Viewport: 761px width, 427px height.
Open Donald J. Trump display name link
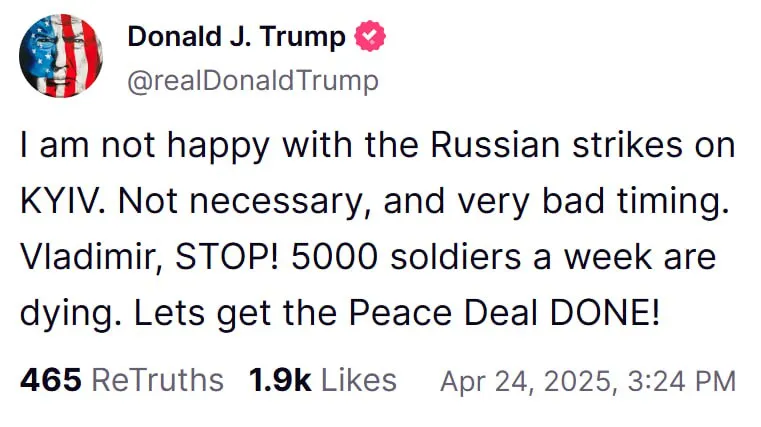(236, 38)
